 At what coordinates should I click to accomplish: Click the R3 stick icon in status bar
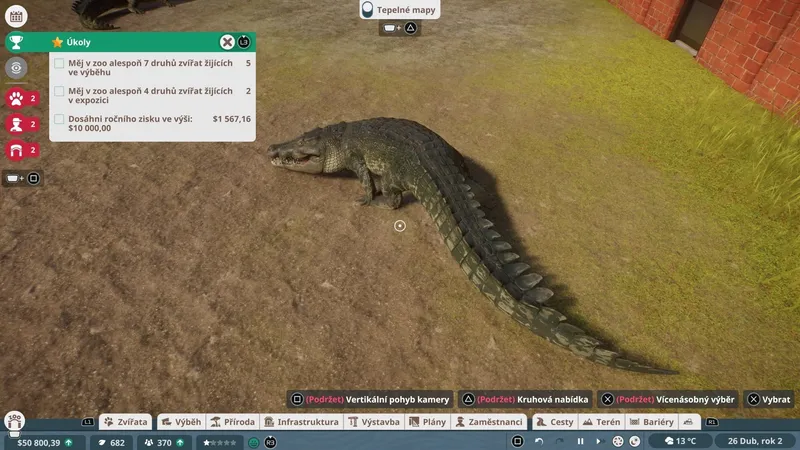pos(270,442)
